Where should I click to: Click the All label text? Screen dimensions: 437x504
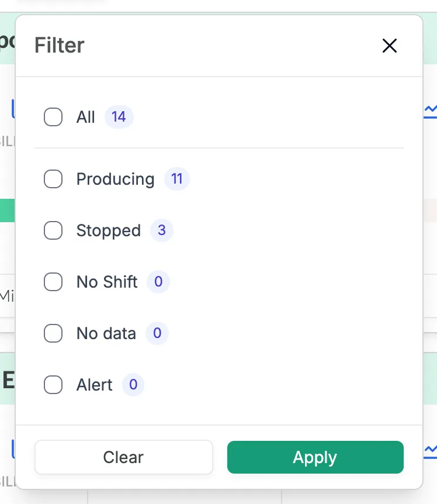pos(86,117)
